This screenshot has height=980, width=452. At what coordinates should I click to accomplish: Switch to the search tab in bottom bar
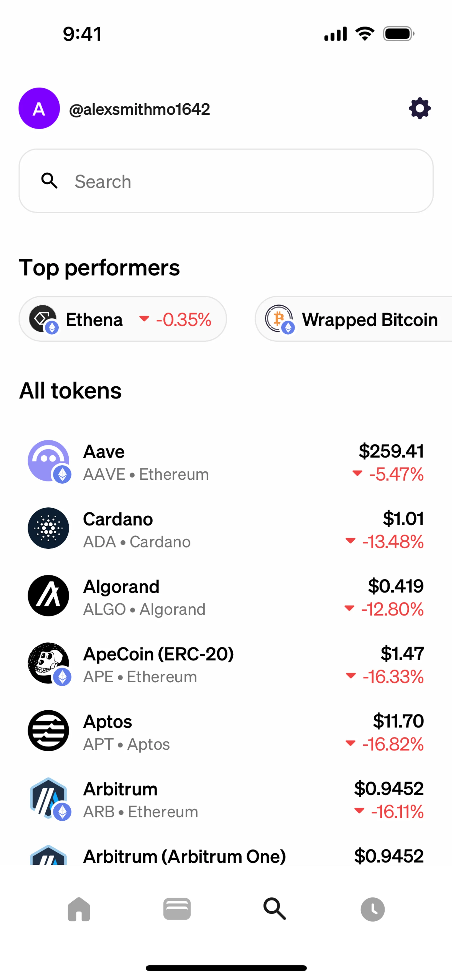(275, 909)
